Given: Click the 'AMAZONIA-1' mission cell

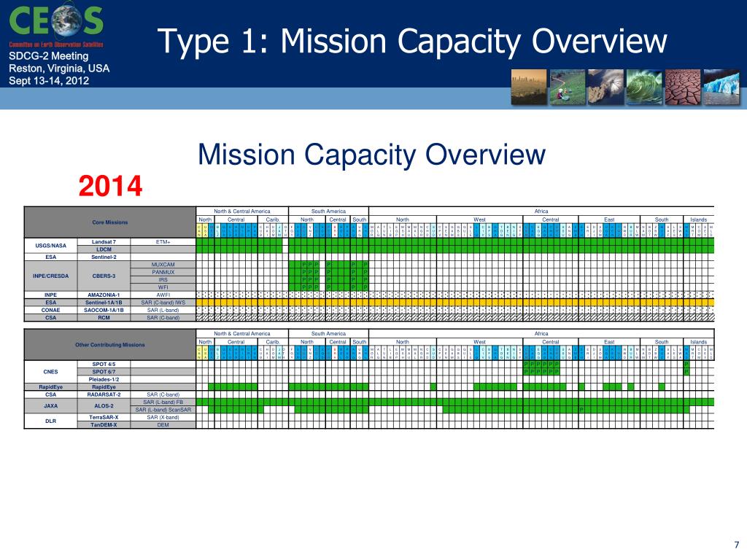Looking at the screenshot, I should 104,295.
